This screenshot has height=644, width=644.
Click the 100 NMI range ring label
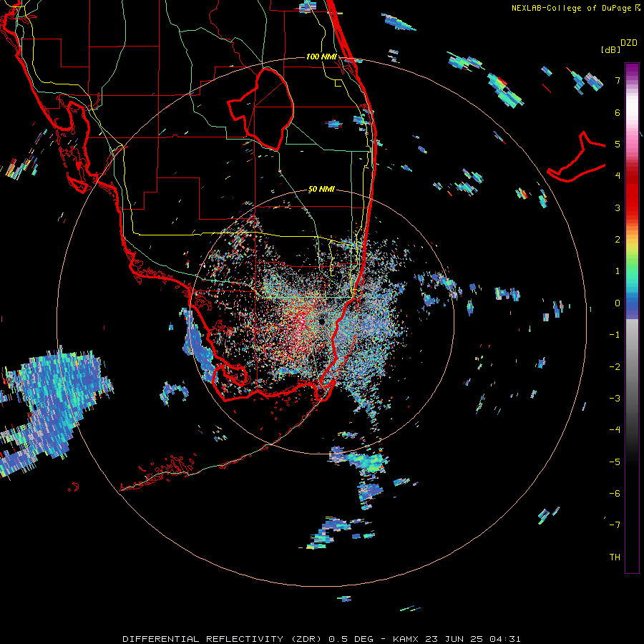tap(321, 57)
